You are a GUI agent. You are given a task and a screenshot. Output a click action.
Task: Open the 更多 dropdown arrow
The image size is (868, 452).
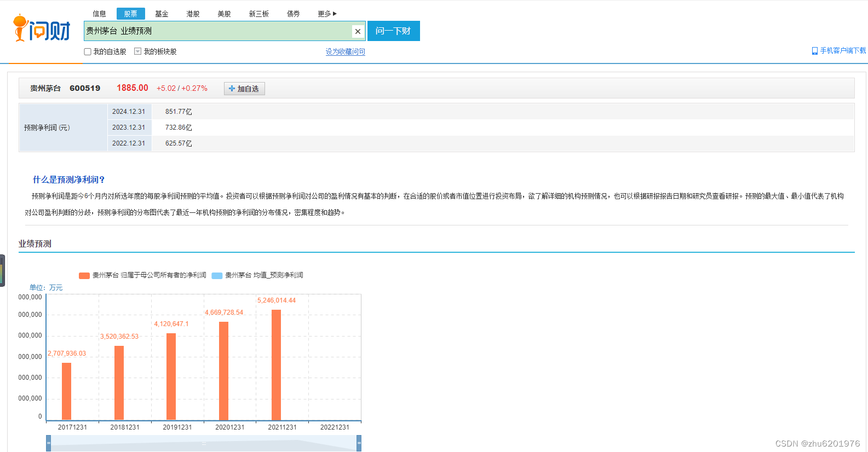click(335, 14)
